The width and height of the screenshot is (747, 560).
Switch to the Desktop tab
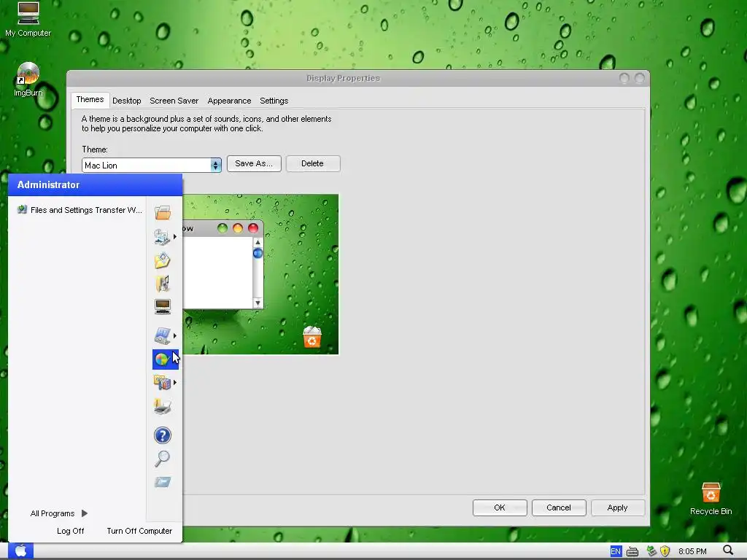127,101
